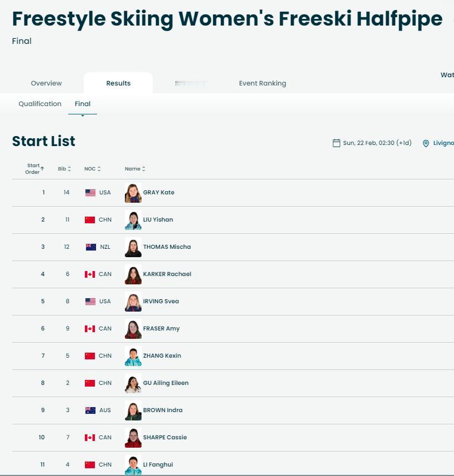Switch to the Overview tab

46,83
